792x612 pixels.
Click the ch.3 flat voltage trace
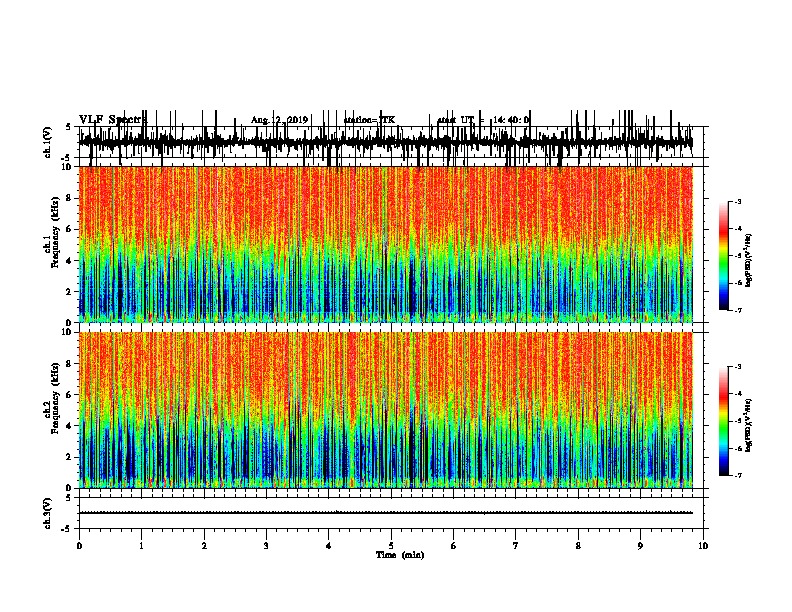click(x=386, y=513)
